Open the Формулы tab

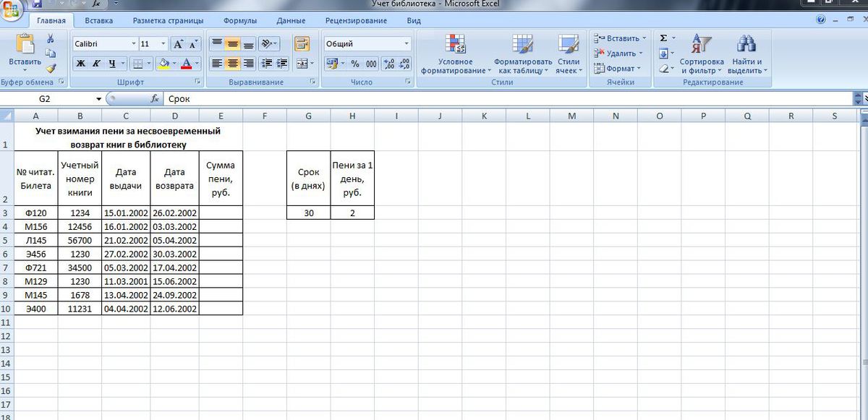tap(240, 21)
